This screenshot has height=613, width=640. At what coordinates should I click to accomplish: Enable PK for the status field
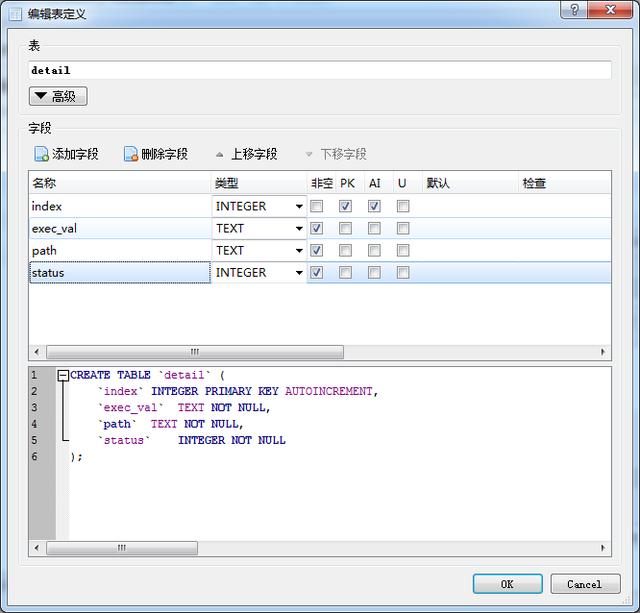345,272
